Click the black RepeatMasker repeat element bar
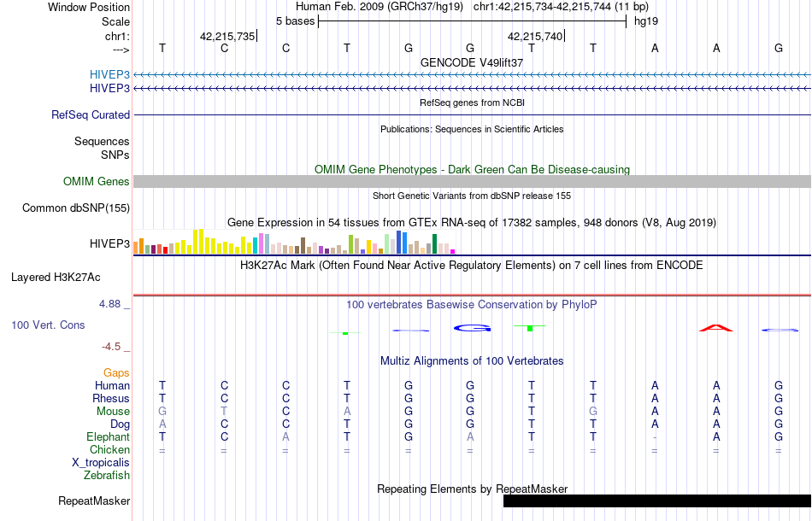Screen dimensions: 812x521 tap(657, 501)
